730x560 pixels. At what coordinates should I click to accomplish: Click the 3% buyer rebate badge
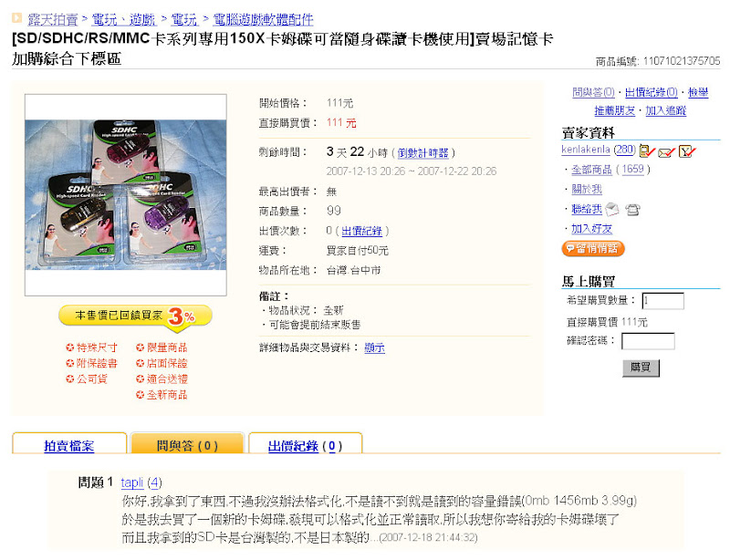[135, 317]
